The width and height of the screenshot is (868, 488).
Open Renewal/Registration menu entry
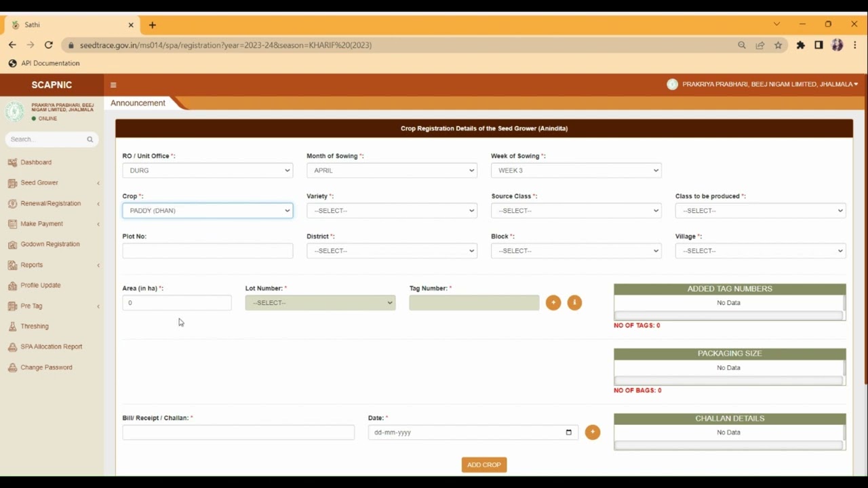50,203
